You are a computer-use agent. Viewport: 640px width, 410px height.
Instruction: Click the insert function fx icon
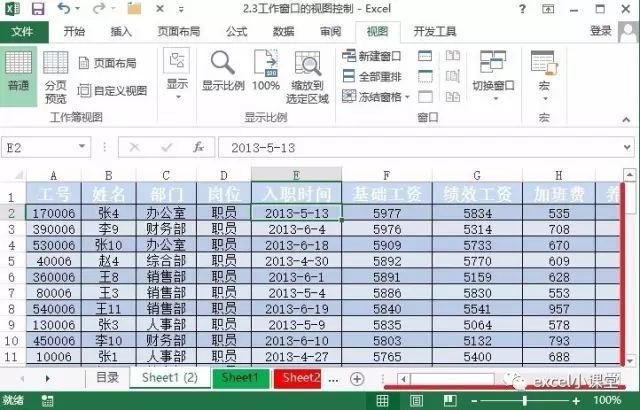pyautogui.click(x=198, y=147)
